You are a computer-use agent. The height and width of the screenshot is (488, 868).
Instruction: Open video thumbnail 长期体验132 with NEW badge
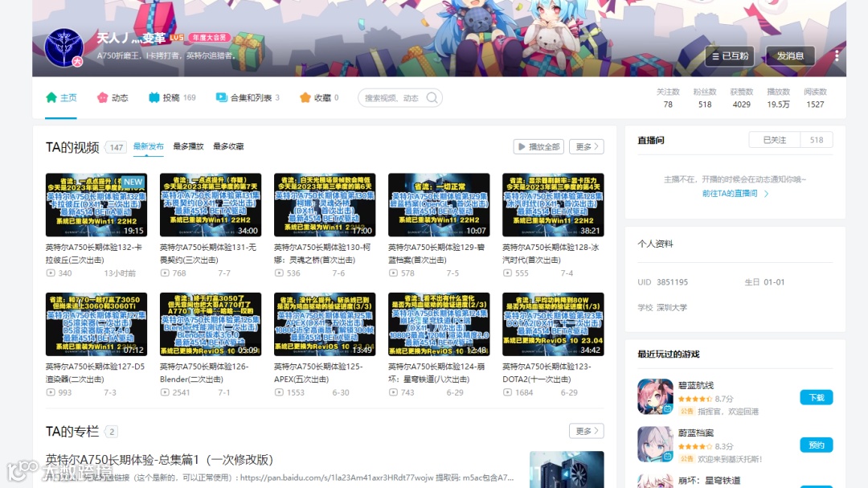click(x=96, y=205)
